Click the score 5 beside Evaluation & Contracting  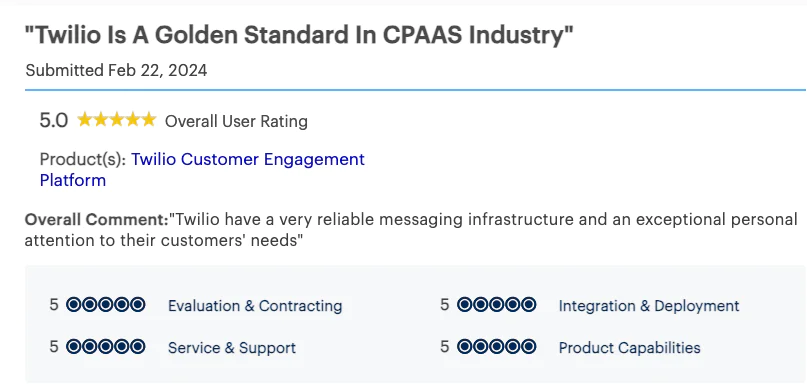[x=54, y=305]
